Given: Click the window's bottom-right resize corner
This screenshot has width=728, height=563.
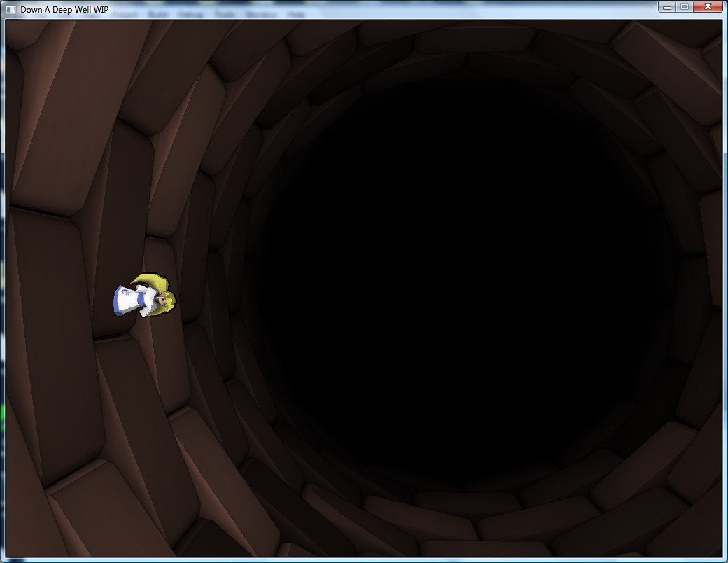Looking at the screenshot, I should pos(724,559).
